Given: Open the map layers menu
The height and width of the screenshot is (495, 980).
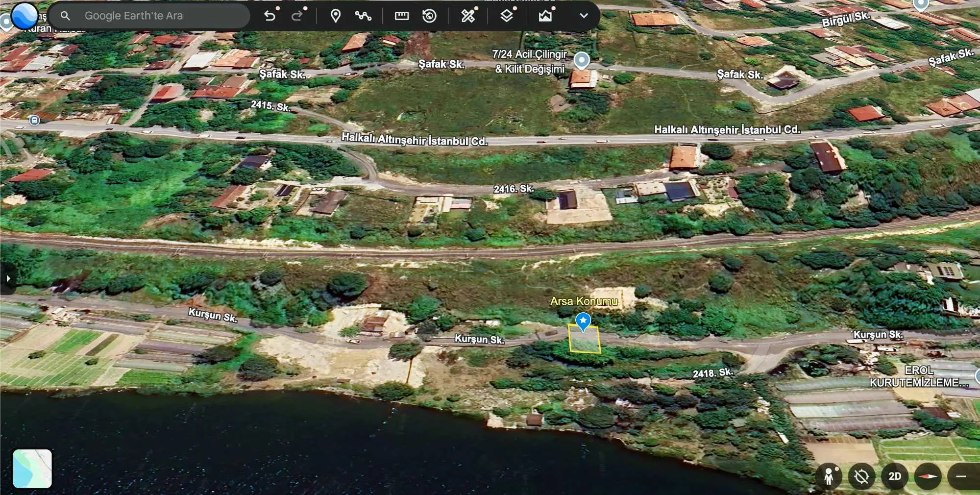Looking at the screenshot, I should (507, 16).
